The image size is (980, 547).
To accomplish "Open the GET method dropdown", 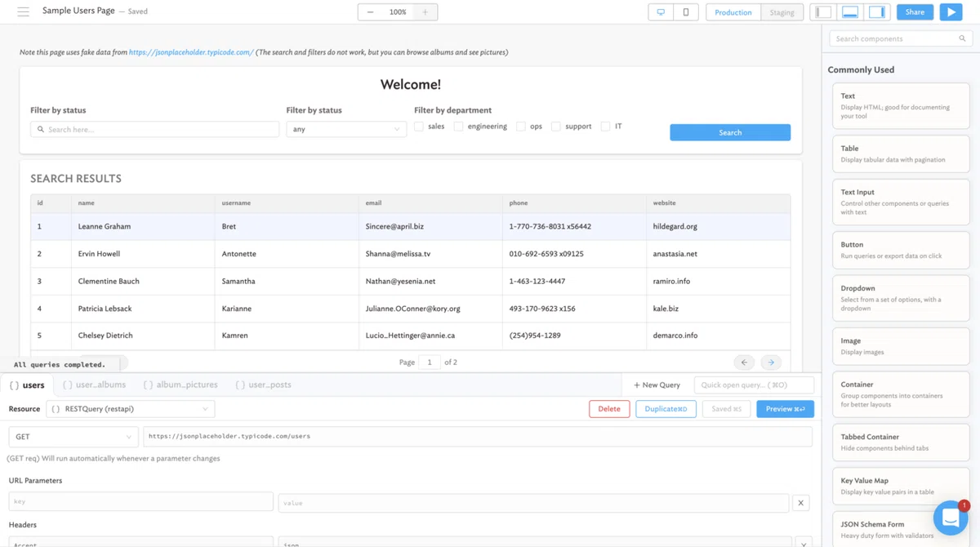I will (73, 437).
